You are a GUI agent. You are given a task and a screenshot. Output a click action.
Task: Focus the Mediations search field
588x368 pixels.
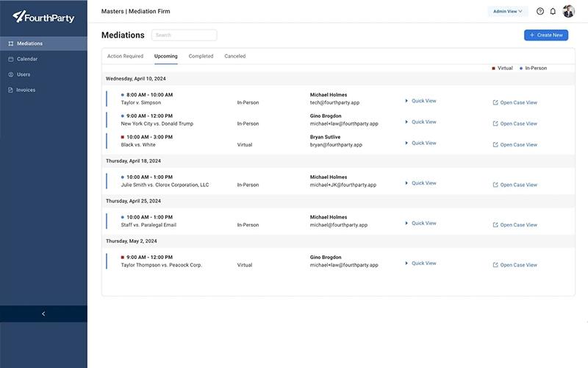184,35
